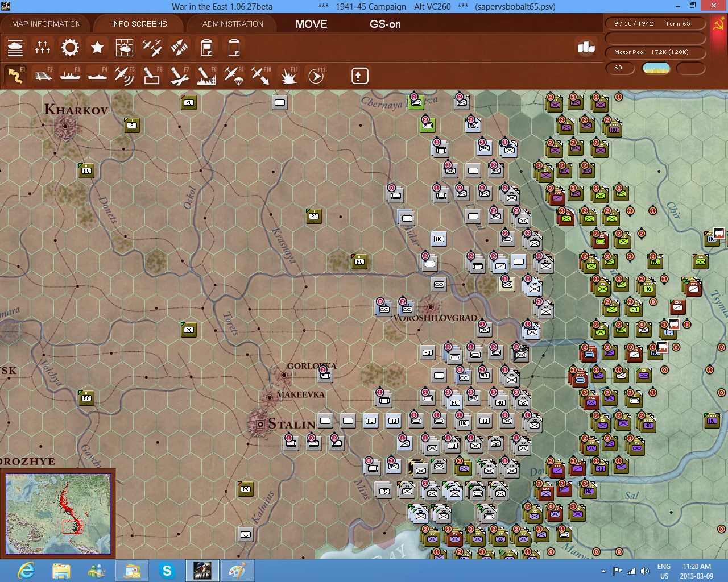Click the 60 value box
This screenshot has width=728, height=582.
[x=621, y=68]
